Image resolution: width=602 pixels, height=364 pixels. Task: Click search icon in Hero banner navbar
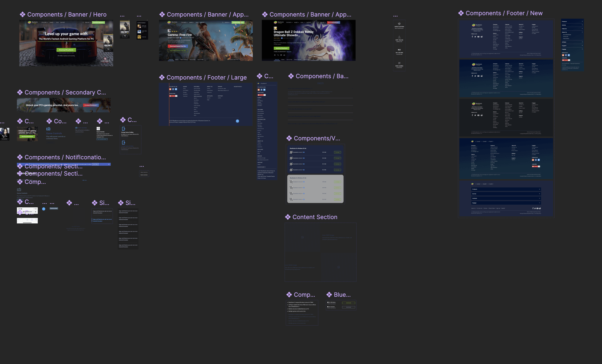(x=83, y=22)
